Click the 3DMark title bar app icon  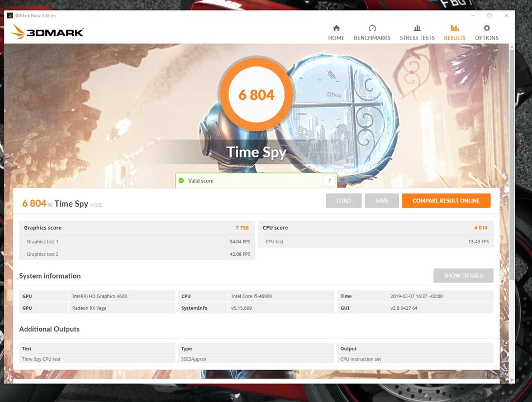pyautogui.click(x=10, y=16)
